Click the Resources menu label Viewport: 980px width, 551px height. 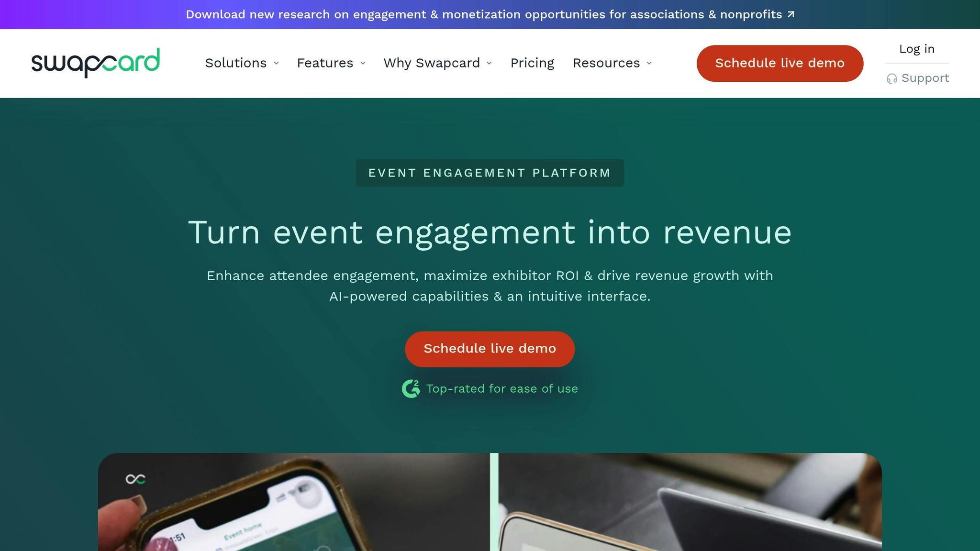(x=606, y=63)
